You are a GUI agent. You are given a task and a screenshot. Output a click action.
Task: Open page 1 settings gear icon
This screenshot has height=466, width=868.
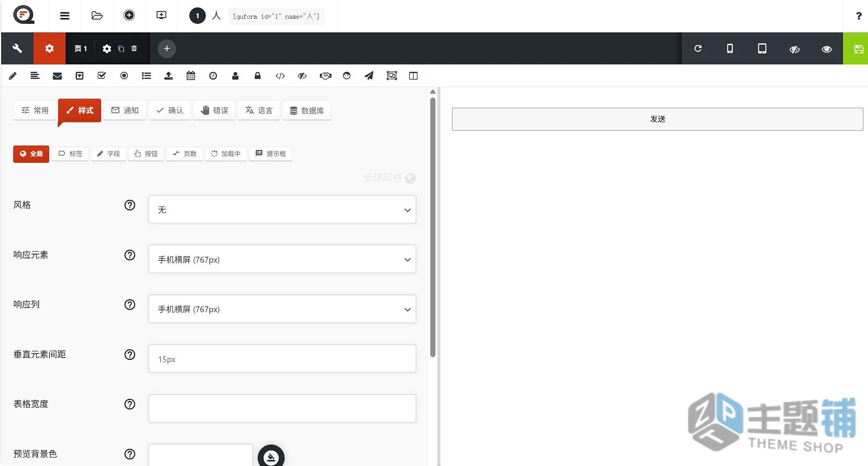(x=107, y=49)
